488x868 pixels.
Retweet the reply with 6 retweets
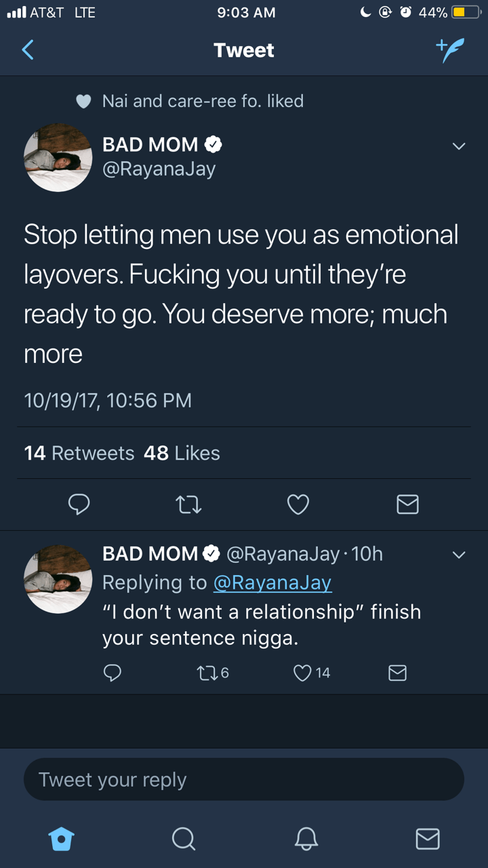click(x=204, y=672)
